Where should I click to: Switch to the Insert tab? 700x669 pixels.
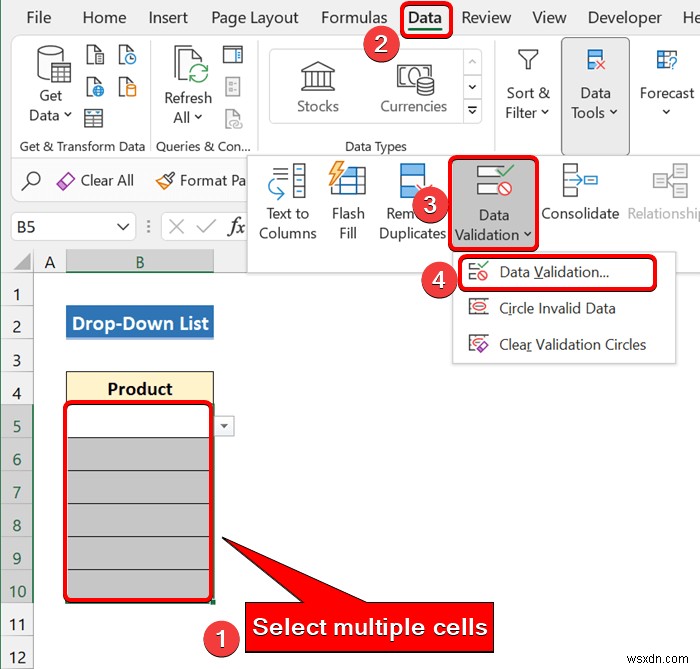[168, 18]
